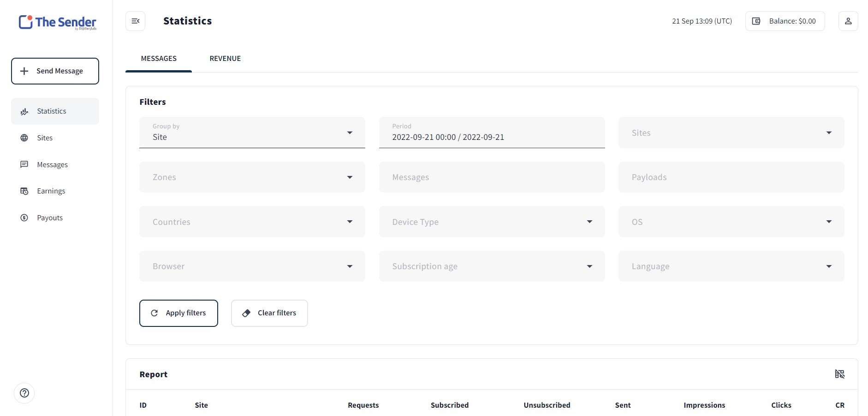Screen dimensions: 868x416
Task: Open the Sites filter dropdown
Action: pos(731,133)
